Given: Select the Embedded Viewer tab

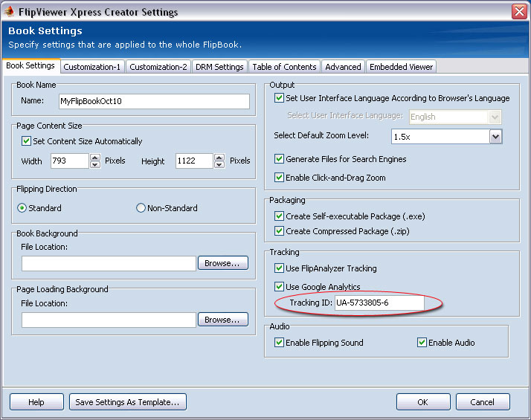Looking at the screenshot, I should (401, 67).
